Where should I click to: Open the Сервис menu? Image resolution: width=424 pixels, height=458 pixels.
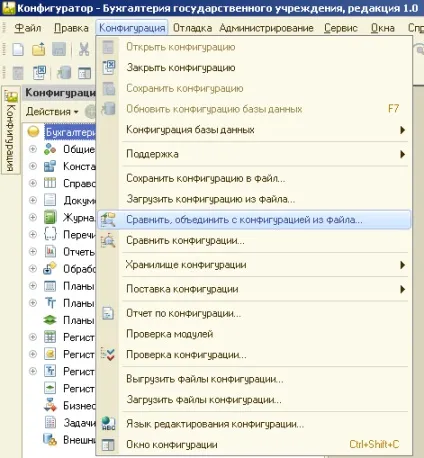pyautogui.click(x=340, y=28)
